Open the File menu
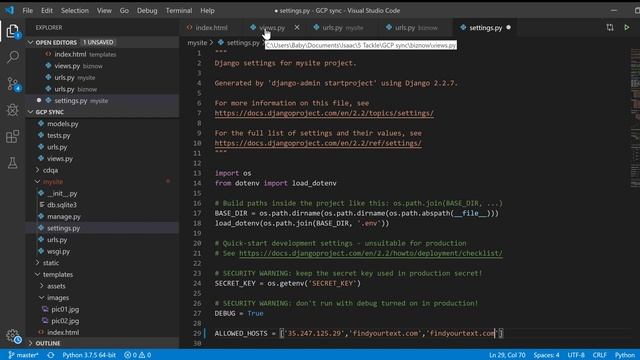The image size is (640, 360). (x=28, y=11)
